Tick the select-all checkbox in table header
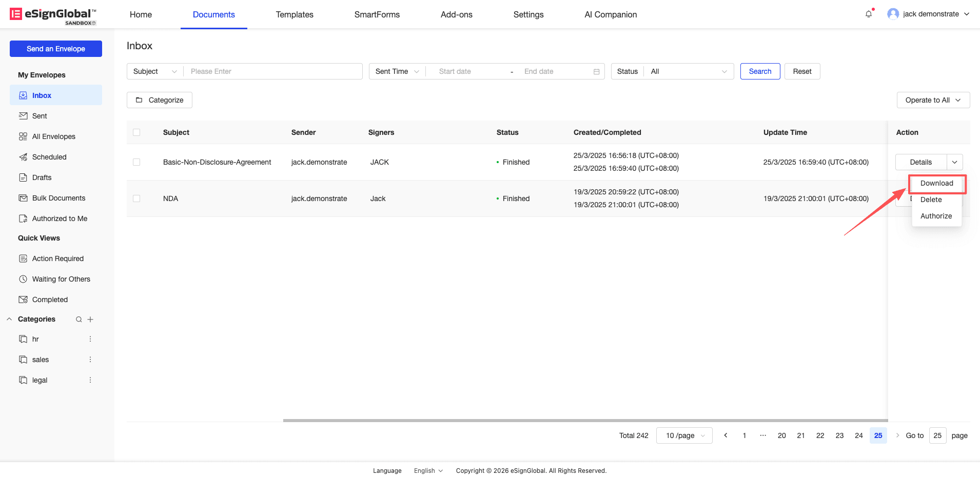 pyautogui.click(x=136, y=132)
